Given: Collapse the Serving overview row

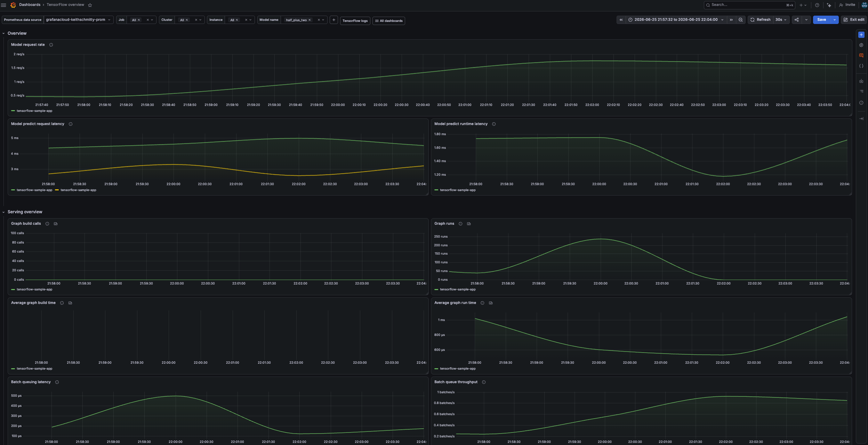Looking at the screenshot, I should coord(3,212).
